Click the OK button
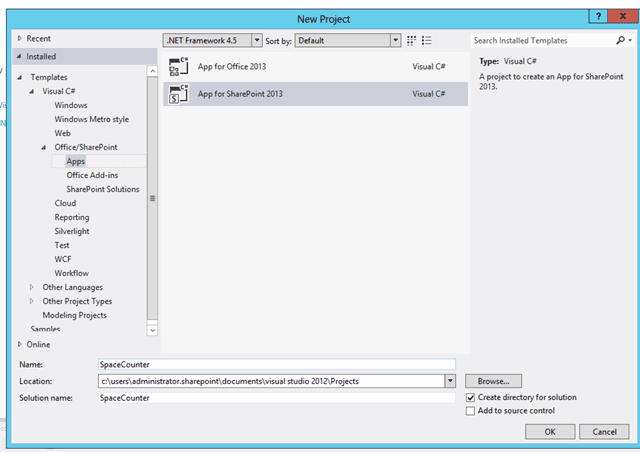This screenshot has height=452, width=640. point(550,432)
